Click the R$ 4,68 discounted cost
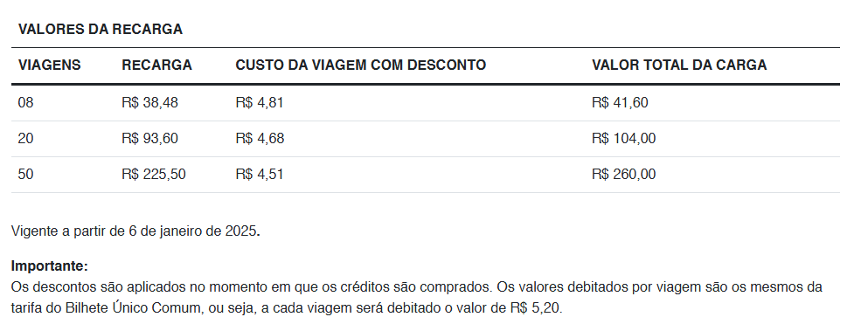 click(260, 139)
